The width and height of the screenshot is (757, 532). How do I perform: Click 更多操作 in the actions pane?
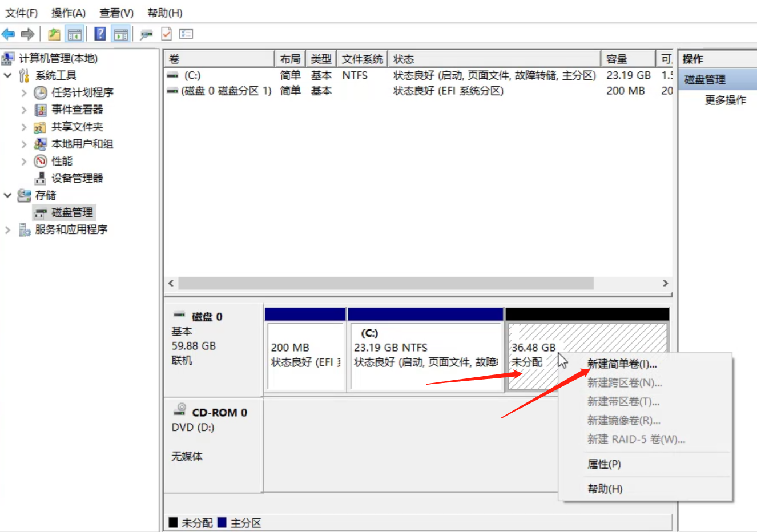click(725, 100)
